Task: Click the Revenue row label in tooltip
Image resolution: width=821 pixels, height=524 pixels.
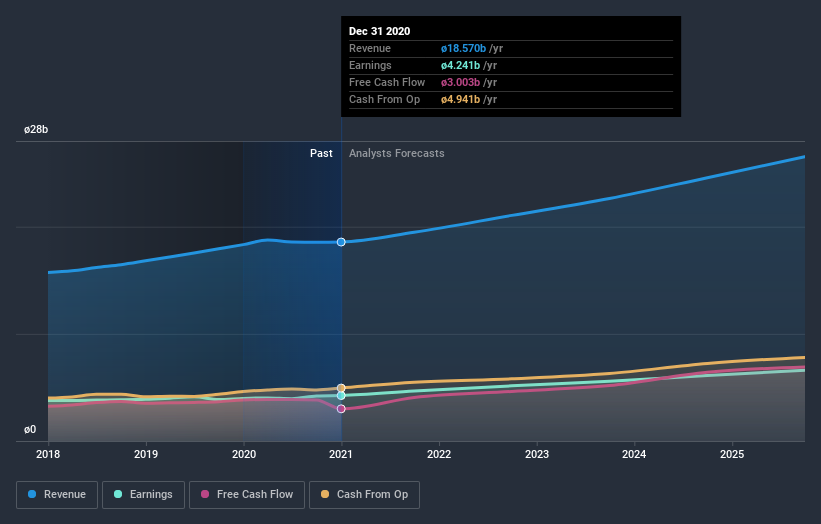Action: click(370, 49)
